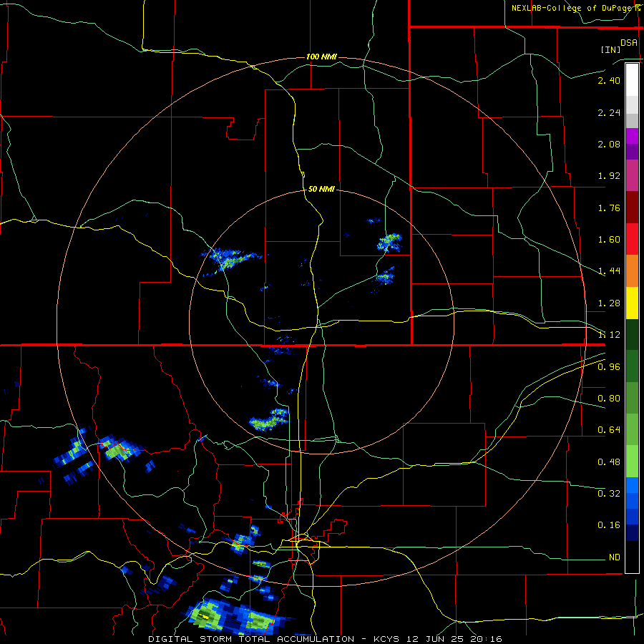Select the 2.08 scale value
The image size is (644, 644).
click(x=609, y=144)
